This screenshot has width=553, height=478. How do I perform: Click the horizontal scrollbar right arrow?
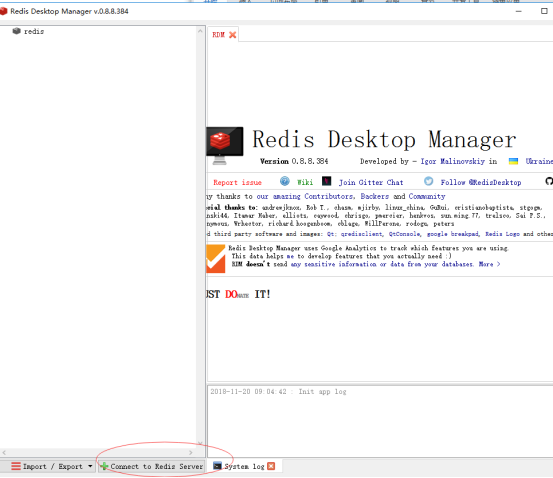click(191, 452)
